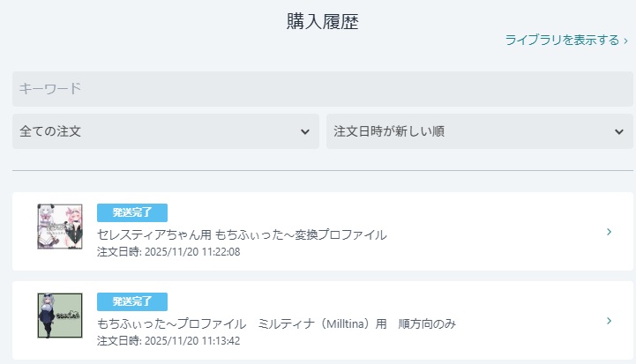Follow the ライブラリを表示する link

(562, 40)
